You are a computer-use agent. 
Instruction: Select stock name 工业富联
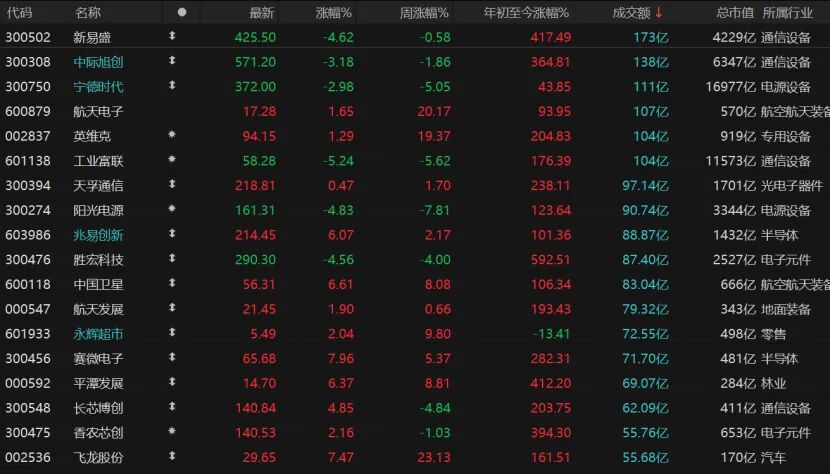coord(98,161)
